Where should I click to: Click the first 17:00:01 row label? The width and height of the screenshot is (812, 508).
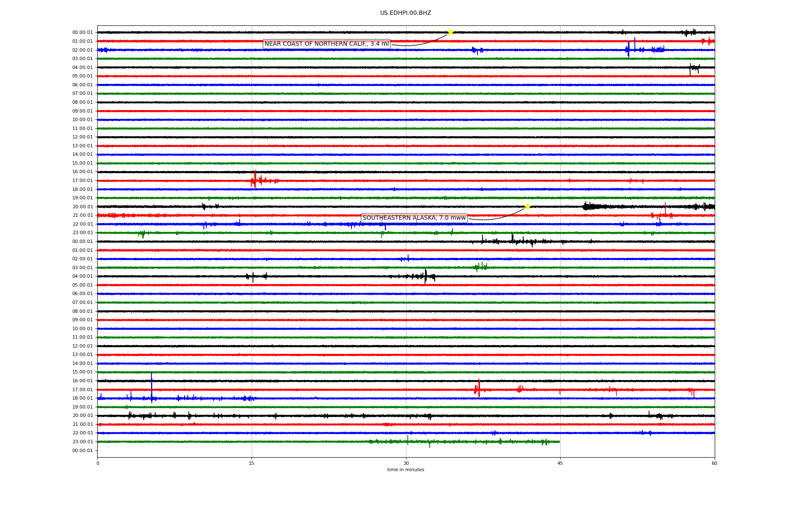coord(82,181)
